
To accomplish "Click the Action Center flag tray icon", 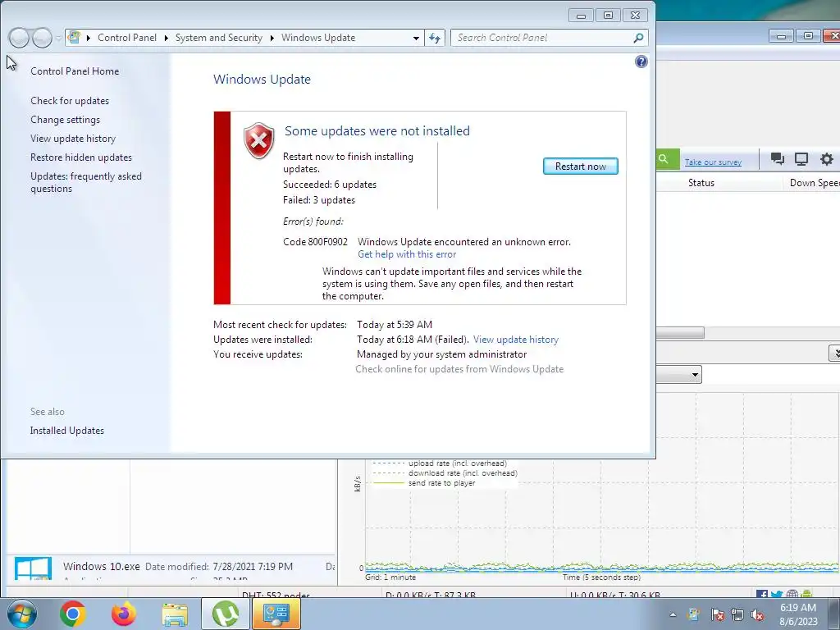I will pos(717,614).
